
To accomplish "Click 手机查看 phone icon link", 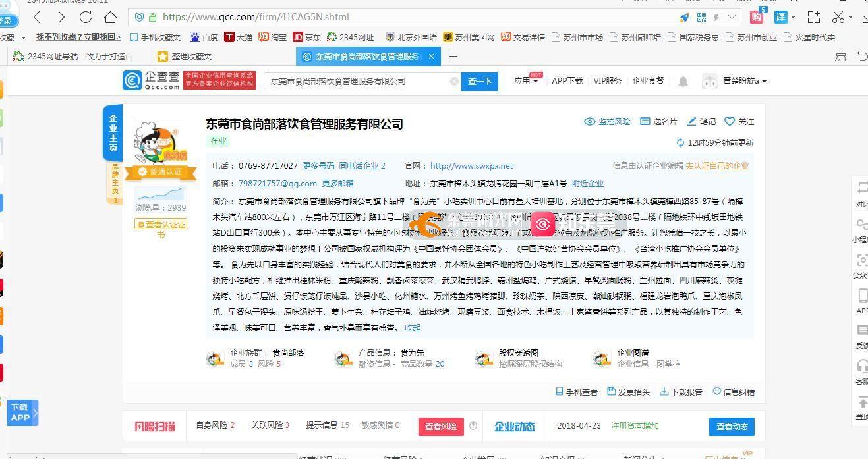I will click(577, 392).
